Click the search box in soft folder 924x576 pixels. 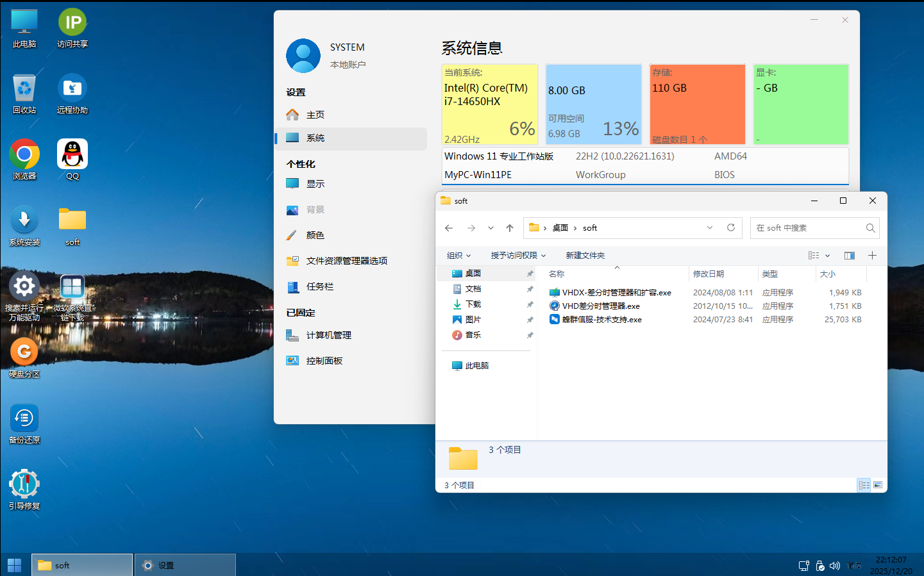tap(808, 228)
